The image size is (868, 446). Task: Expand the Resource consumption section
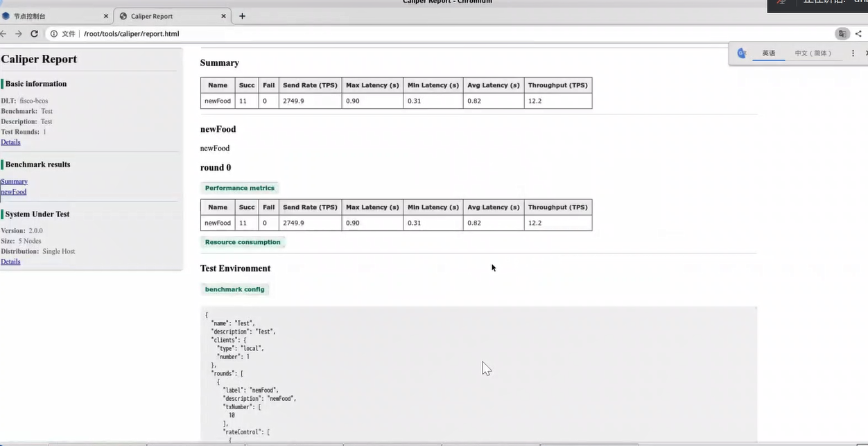point(243,242)
